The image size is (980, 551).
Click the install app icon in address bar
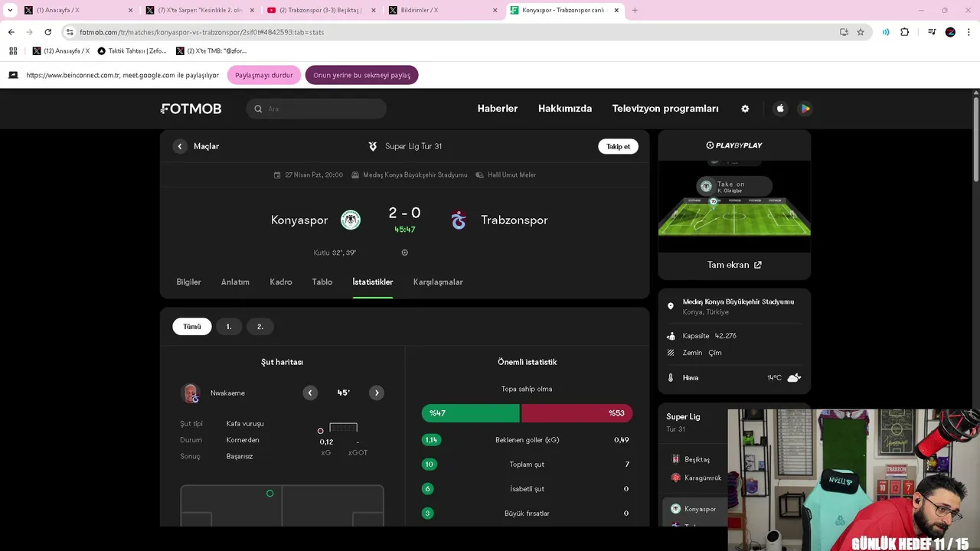pos(844,32)
